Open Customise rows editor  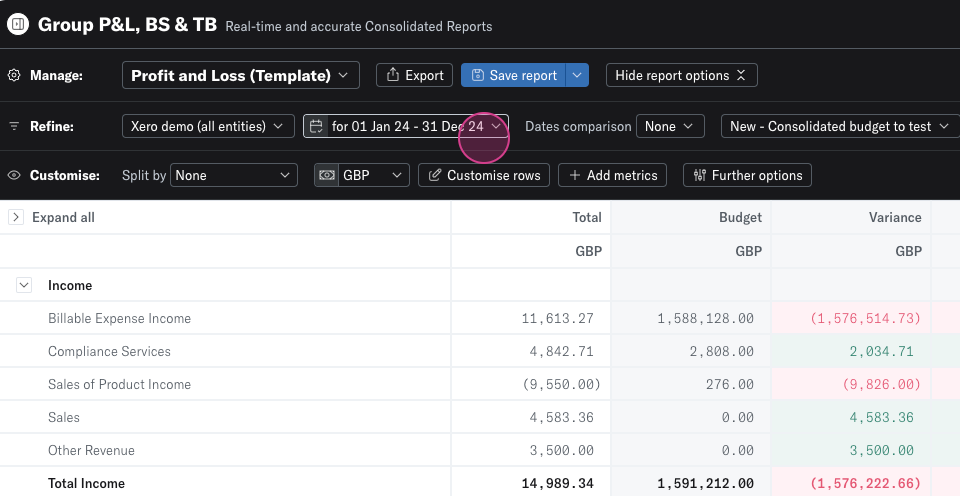tap(484, 176)
